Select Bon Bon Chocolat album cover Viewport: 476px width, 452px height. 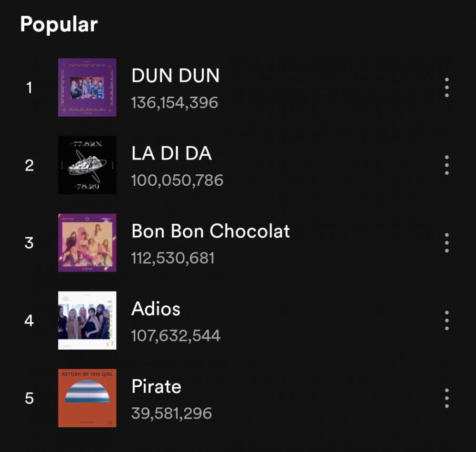(87, 243)
